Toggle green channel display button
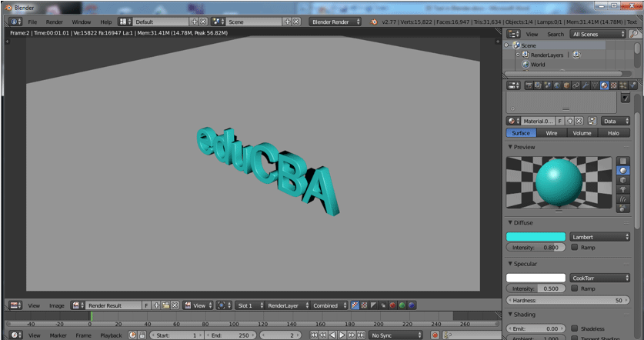 click(402, 305)
